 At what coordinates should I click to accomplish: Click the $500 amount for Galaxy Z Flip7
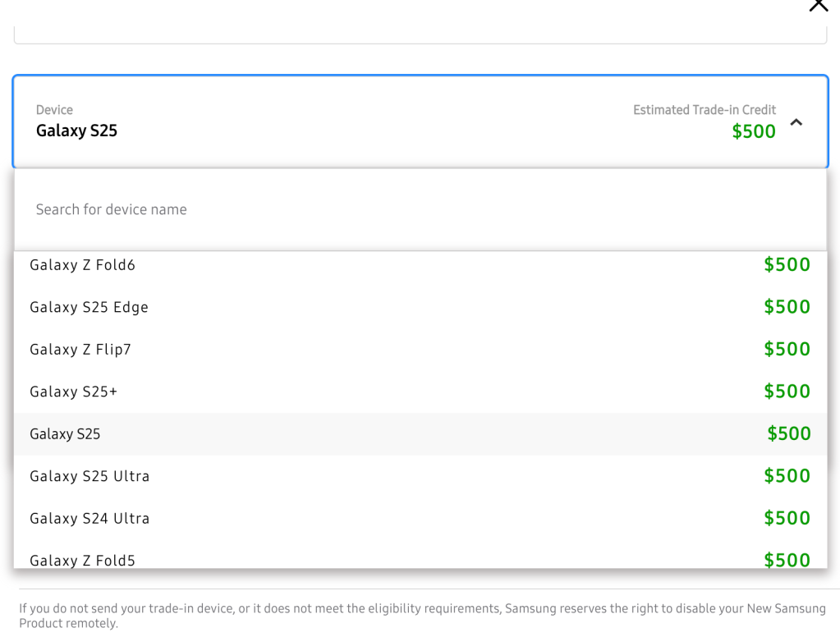pos(787,349)
